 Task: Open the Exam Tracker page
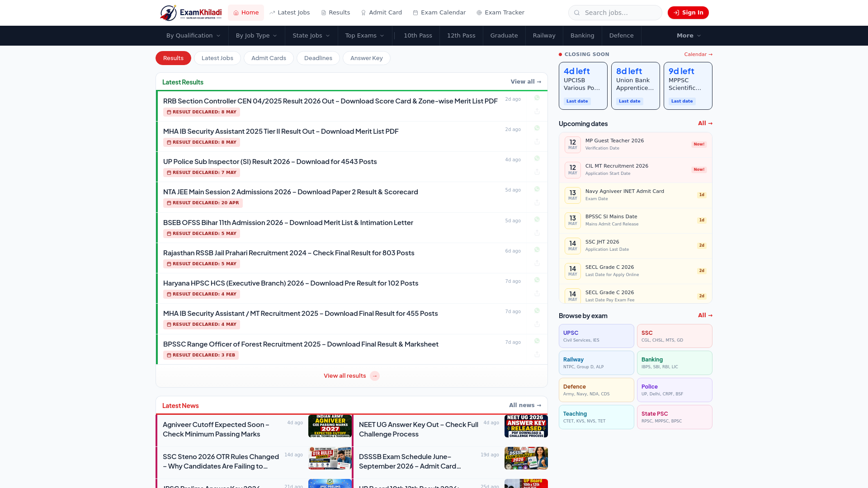[500, 13]
